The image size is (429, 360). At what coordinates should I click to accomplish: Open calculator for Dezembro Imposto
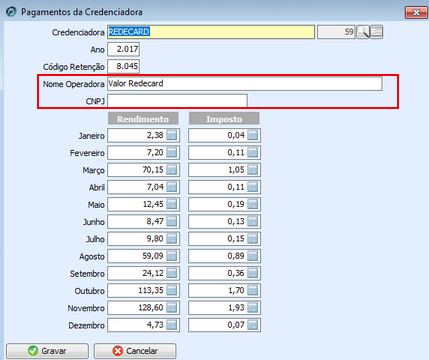(253, 325)
